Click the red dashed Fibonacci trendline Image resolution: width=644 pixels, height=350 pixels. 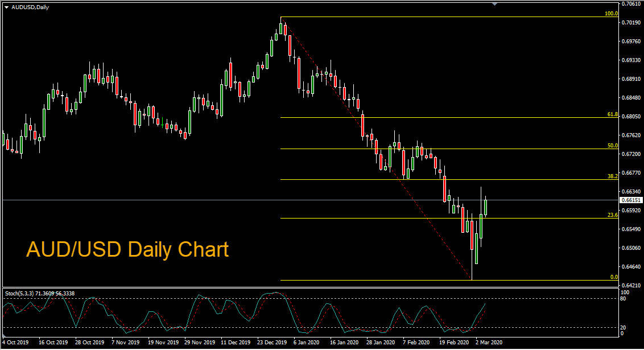pos(376,149)
